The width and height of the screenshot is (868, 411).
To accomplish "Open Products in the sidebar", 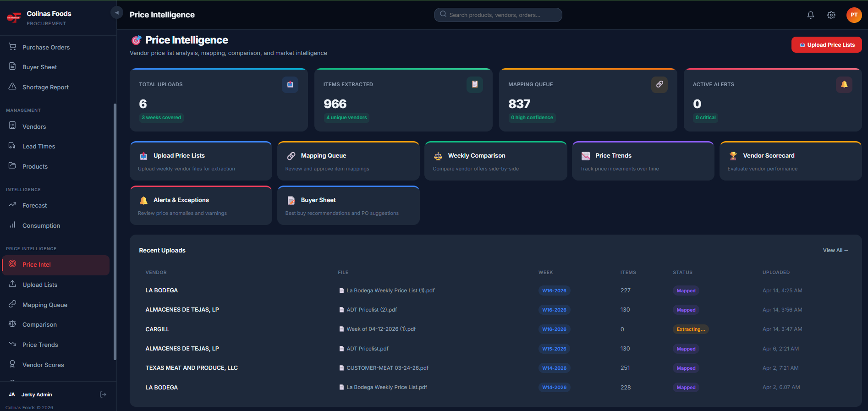I will coord(56,166).
